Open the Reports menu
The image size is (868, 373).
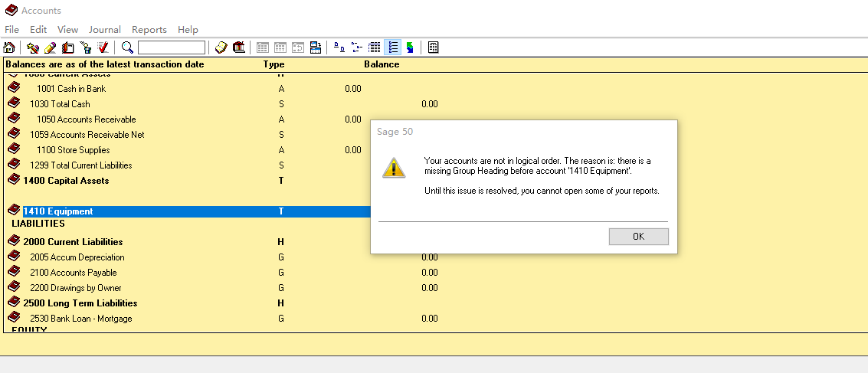click(149, 30)
